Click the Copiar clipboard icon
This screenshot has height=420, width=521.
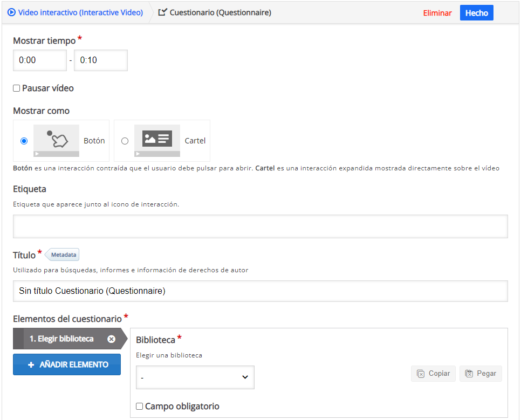(421, 374)
